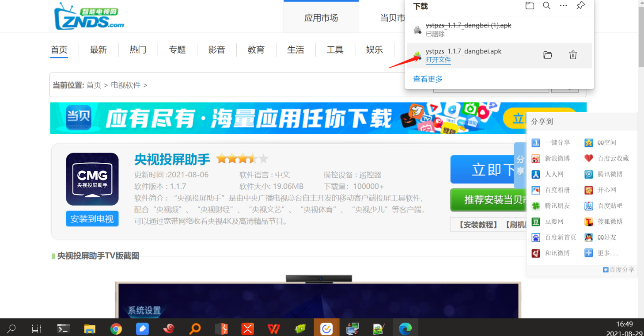Open File Explorer from taskbar

point(90,328)
